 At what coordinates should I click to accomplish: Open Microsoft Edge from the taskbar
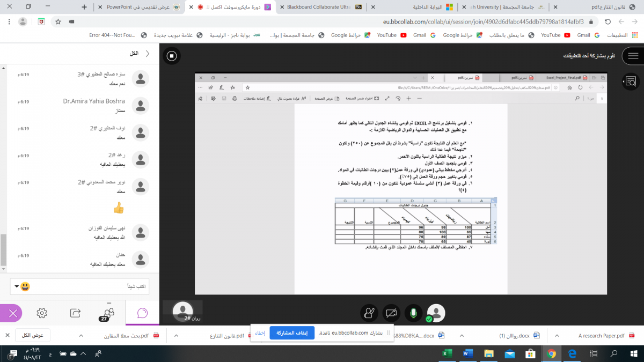(572, 354)
